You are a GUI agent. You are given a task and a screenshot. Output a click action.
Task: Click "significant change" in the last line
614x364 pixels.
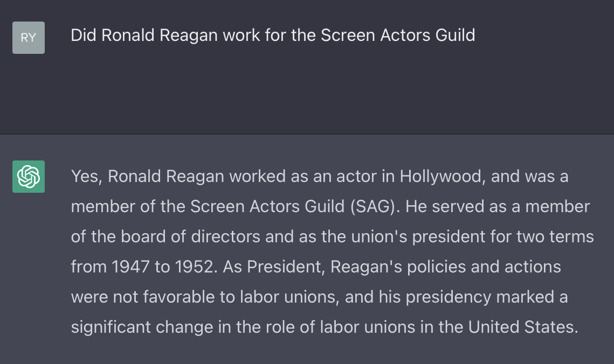click(x=142, y=327)
